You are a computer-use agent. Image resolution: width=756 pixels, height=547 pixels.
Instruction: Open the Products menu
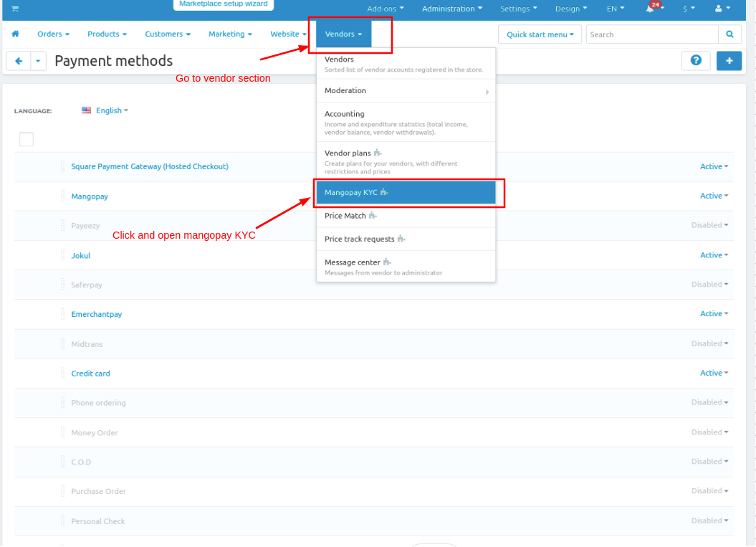coord(107,34)
